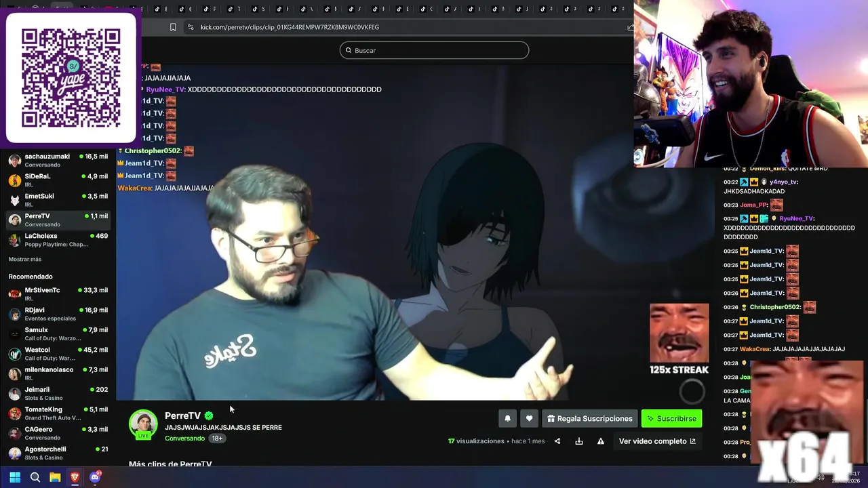Click RDjavi's avatar icon

(14, 314)
